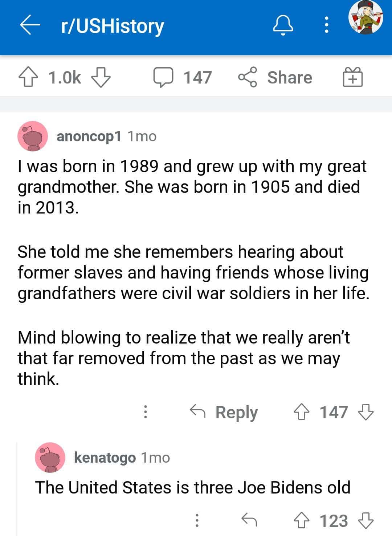The image size is (392, 536).
Task: Open anoncop1's avatar
Action: click(x=33, y=136)
